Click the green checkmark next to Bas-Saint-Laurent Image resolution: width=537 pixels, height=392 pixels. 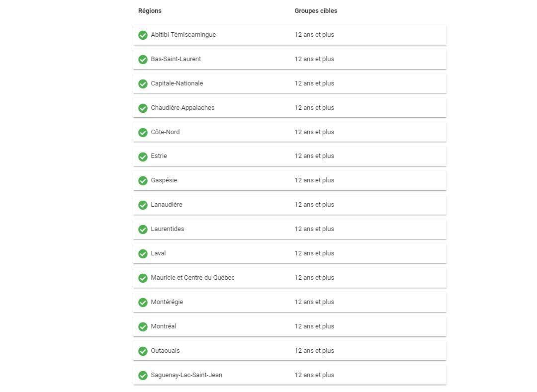coord(143,60)
